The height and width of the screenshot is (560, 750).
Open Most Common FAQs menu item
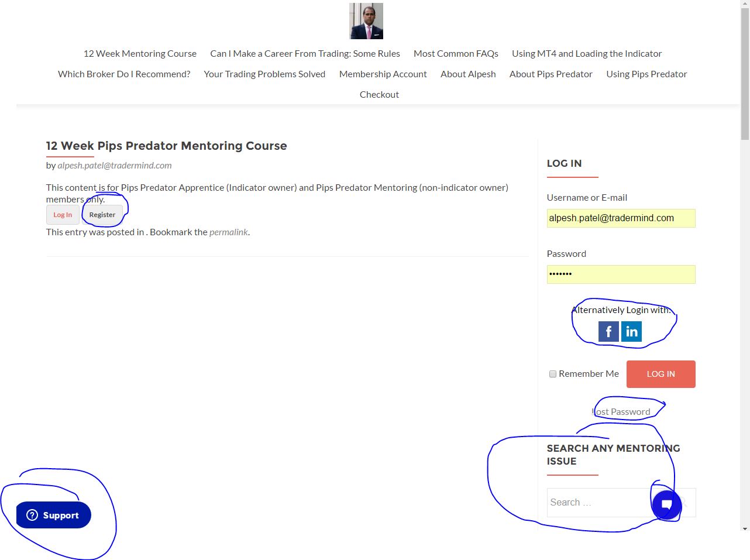pos(456,53)
